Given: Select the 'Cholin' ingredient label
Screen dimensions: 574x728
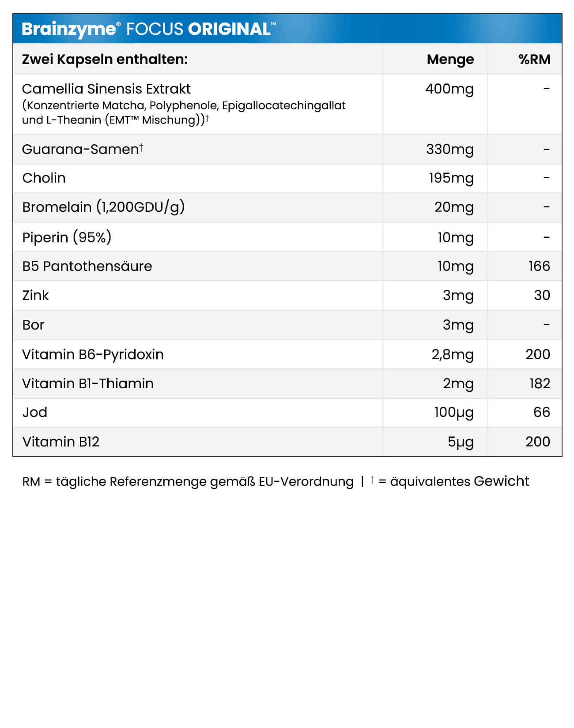Looking at the screenshot, I should point(44,178).
